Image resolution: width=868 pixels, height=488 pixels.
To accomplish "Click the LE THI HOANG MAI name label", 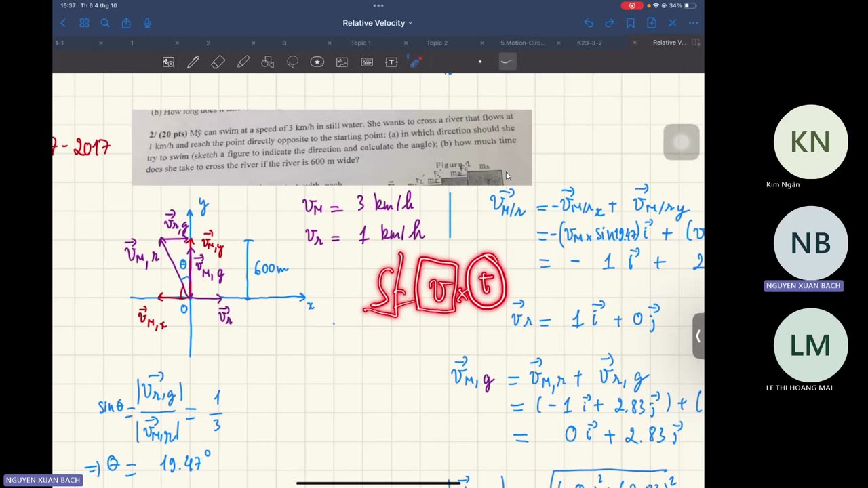I will (800, 388).
